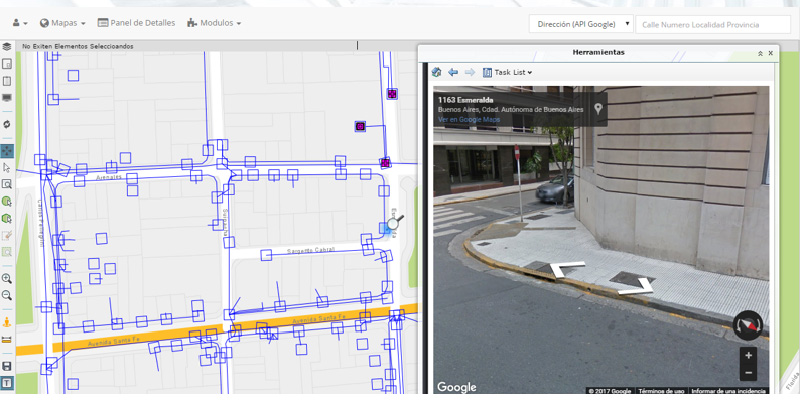Expand the Modulos dropdown menu
This screenshot has width=800, height=400.
coord(213,23)
